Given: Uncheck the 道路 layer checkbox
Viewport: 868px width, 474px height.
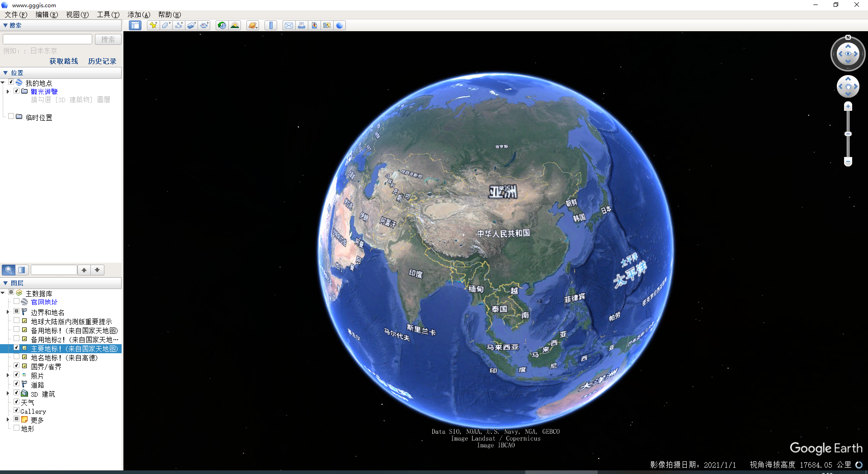Looking at the screenshot, I should pyautogui.click(x=17, y=384).
